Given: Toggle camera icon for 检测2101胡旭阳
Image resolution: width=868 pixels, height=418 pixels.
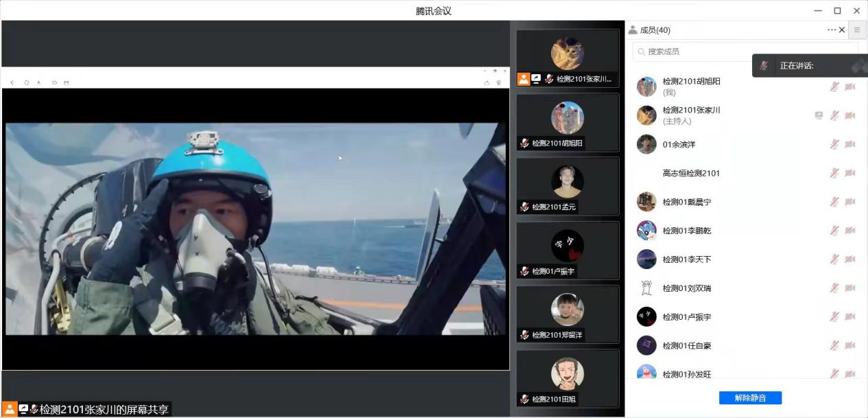Looking at the screenshot, I should [x=850, y=86].
